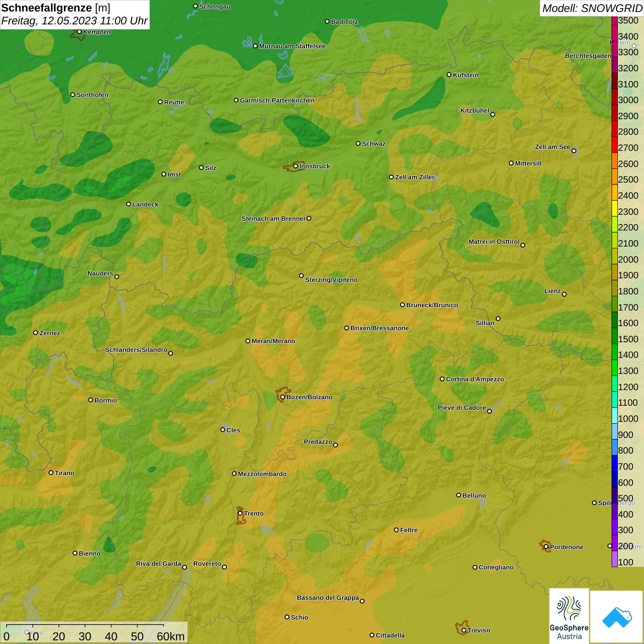Viewport: 644px width, 644px height.
Task: Select the date 'Freitag, 12.05.2023 11:00 Uhr'
Action: [75, 21]
